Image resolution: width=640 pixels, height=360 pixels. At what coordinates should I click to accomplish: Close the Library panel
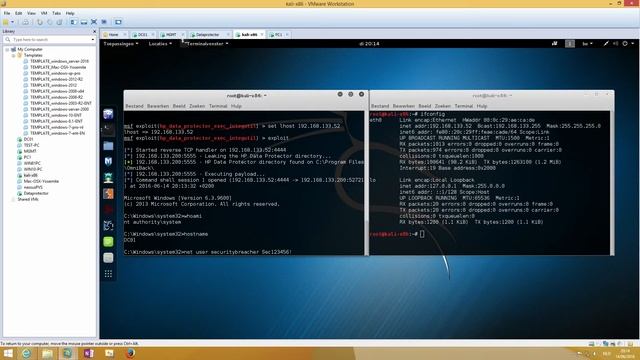coord(95,31)
